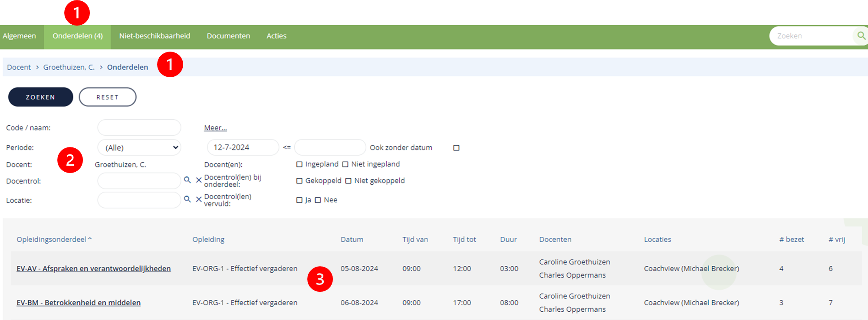This screenshot has height=320, width=868.
Task: Enable the Gekoppeld checkbox
Action: (x=299, y=181)
